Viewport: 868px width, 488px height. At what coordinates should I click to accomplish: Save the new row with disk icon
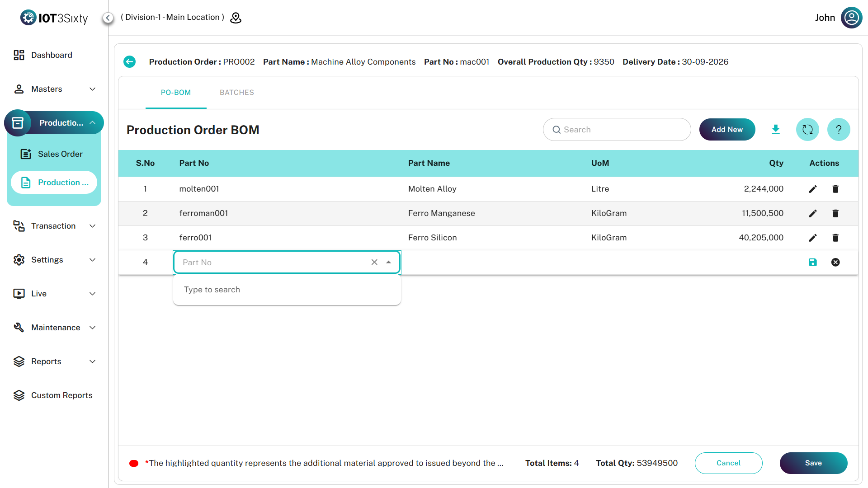[x=813, y=262]
